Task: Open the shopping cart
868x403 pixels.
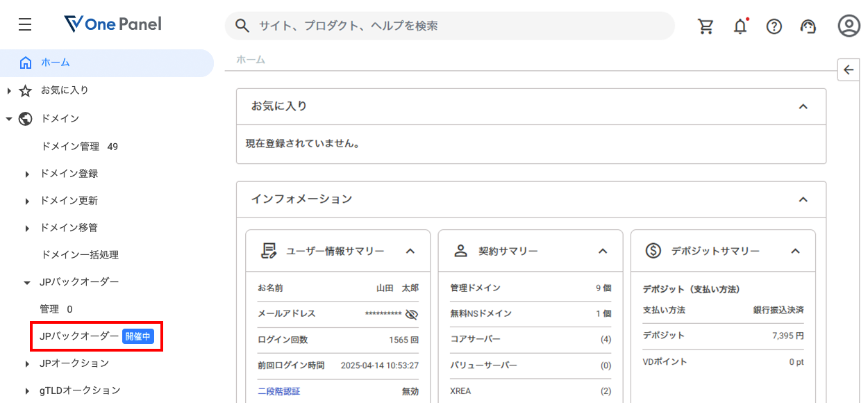Action: click(706, 26)
